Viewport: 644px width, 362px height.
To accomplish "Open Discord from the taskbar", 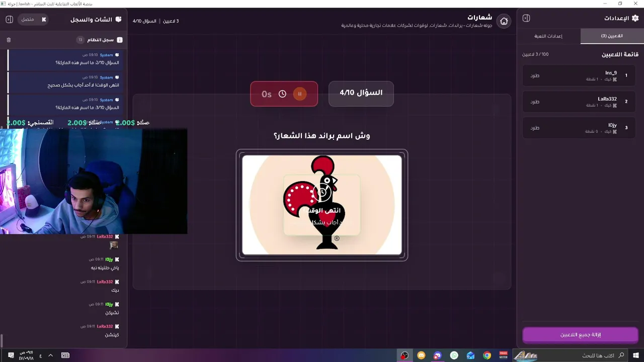I will (422, 355).
